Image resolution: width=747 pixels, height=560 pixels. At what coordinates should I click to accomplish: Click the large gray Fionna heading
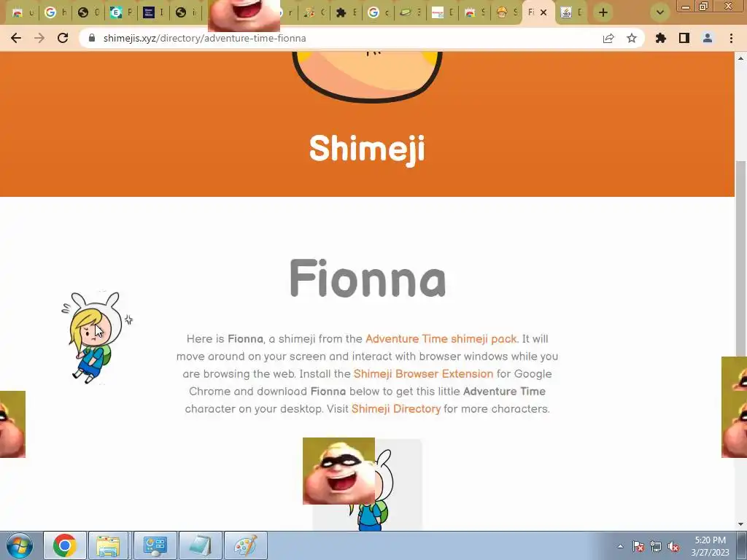[x=368, y=279]
